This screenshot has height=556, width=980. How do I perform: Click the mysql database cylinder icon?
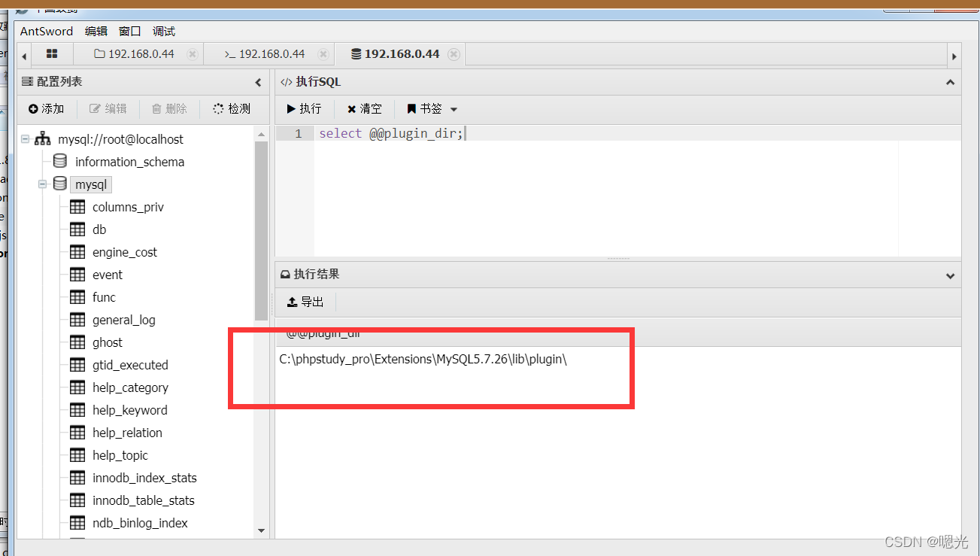pos(60,184)
